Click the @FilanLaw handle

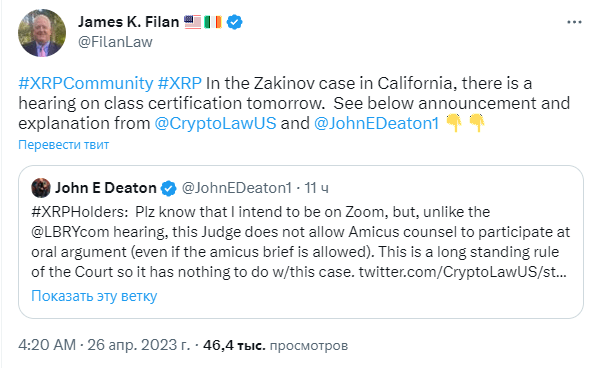tap(115, 42)
